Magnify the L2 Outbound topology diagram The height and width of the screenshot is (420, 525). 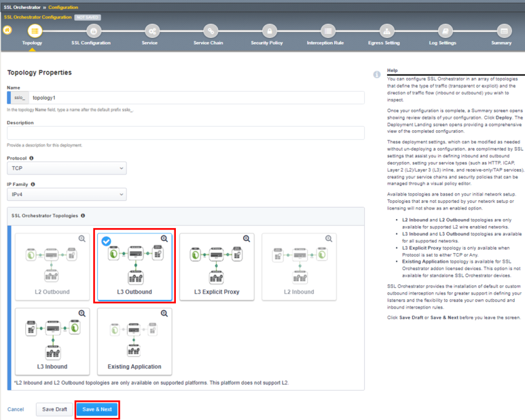(x=82, y=239)
